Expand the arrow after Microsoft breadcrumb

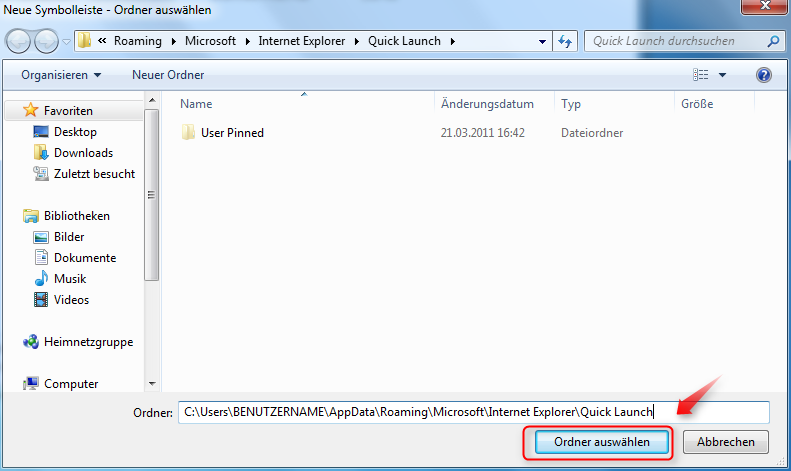click(248, 41)
